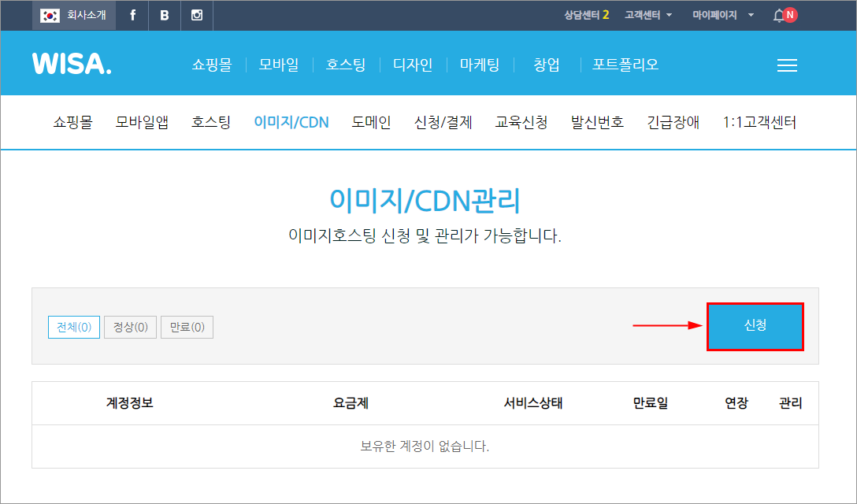
Task: Open 모바일 main menu item
Action: click(x=279, y=65)
